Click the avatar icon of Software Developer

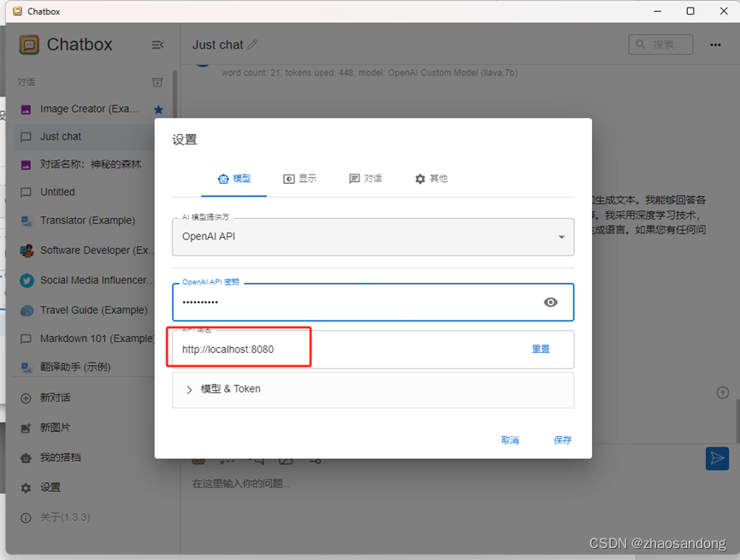(27, 251)
